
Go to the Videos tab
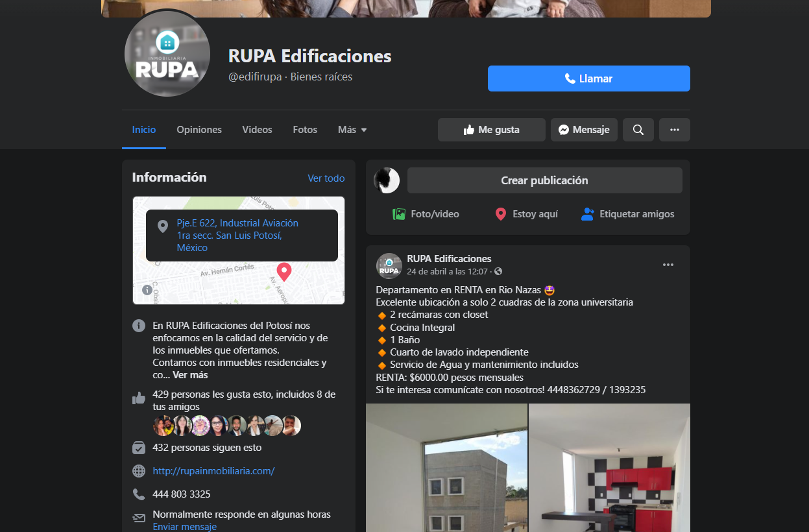click(x=258, y=130)
